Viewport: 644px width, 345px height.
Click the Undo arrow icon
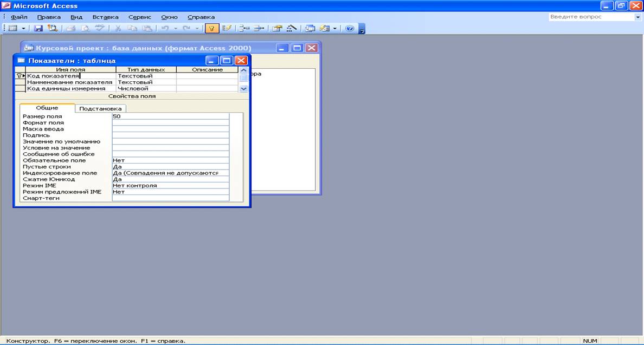pos(165,28)
